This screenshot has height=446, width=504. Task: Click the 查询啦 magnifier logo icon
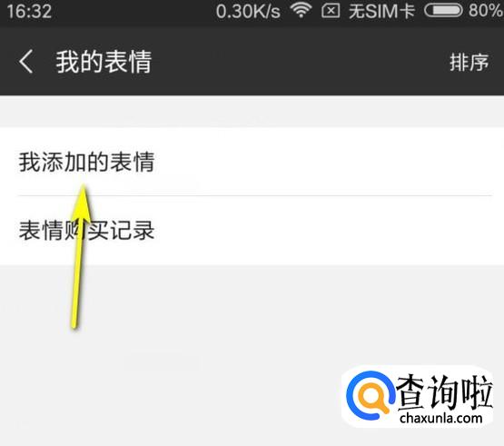371,395
